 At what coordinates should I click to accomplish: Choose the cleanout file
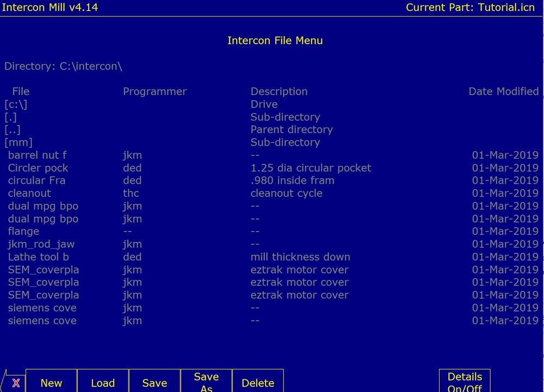(x=29, y=193)
